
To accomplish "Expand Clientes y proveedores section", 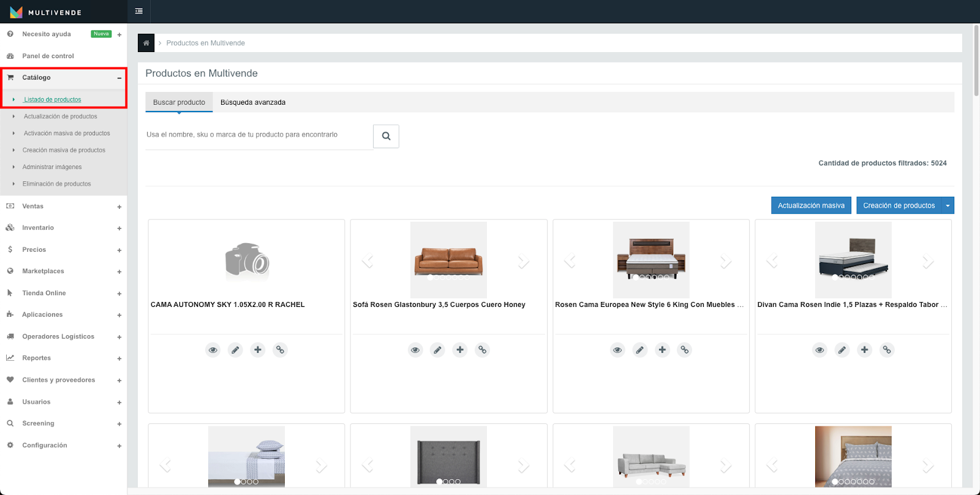I will point(119,381).
